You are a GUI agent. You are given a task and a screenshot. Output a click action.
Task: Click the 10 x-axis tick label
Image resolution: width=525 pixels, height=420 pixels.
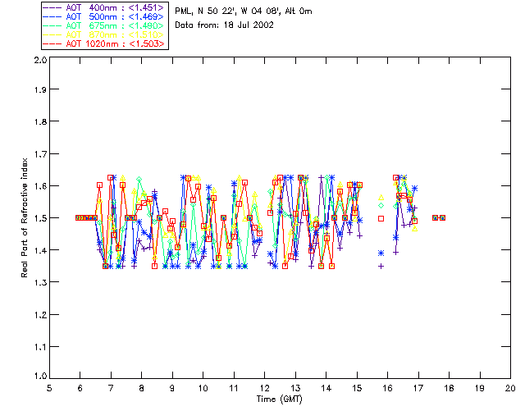203,388
